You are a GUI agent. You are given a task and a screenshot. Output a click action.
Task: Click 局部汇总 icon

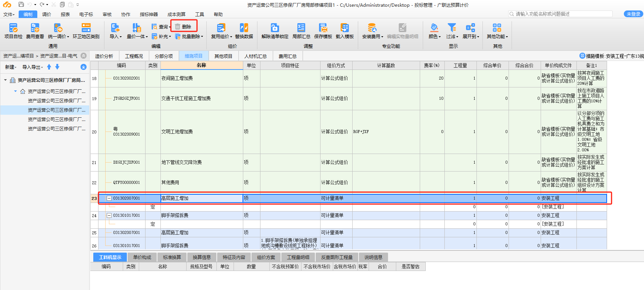click(x=301, y=28)
